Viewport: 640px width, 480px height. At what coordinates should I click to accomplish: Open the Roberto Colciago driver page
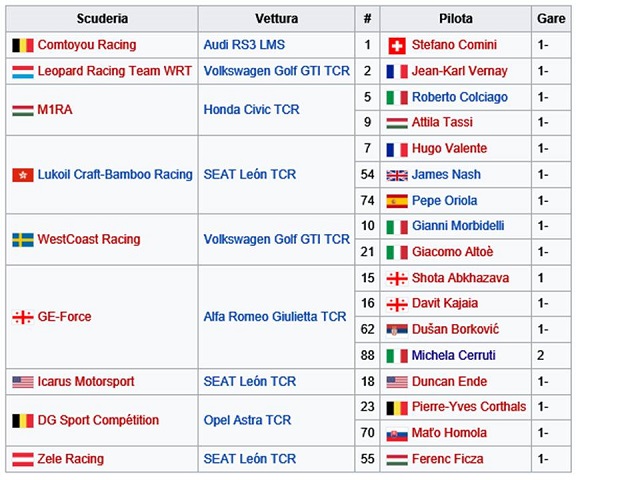click(460, 97)
